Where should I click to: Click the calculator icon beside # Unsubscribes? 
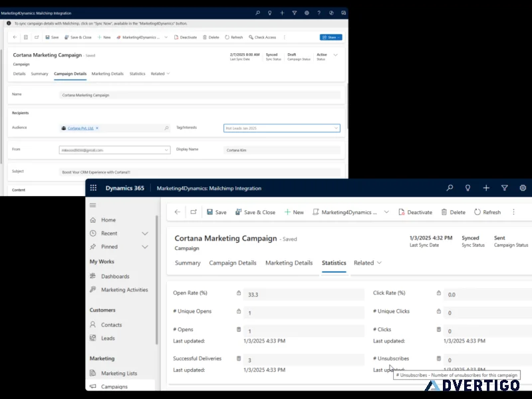point(439,358)
